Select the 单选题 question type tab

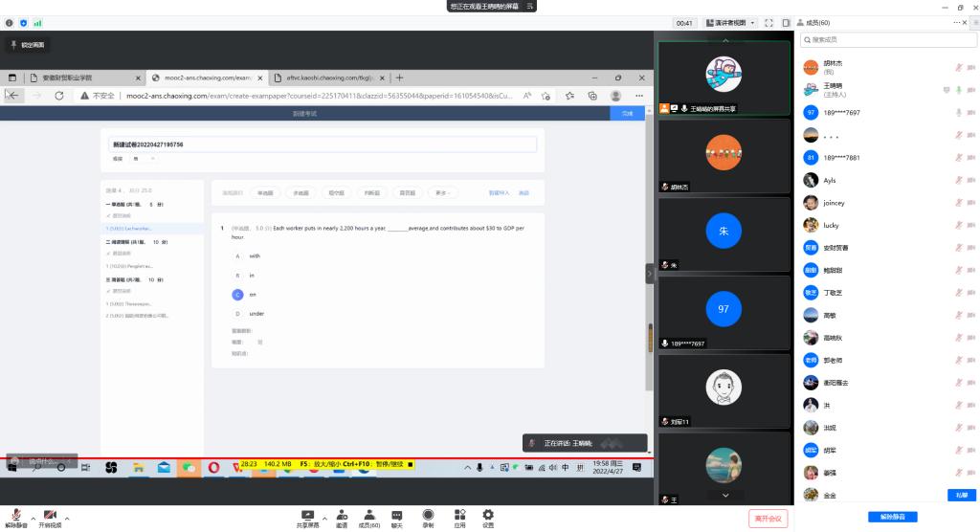pyautogui.click(x=265, y=193)
